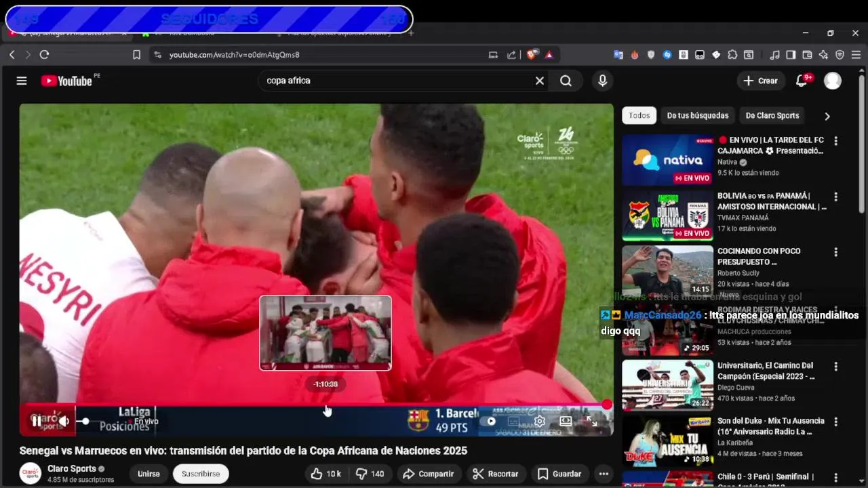Open options for 'Cocinando con poco presupuesto'

[835, 252]
